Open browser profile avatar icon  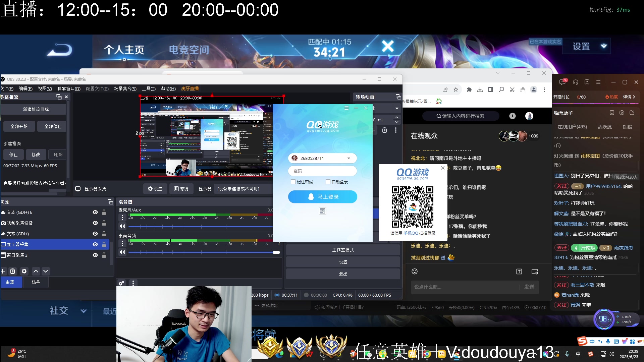coord(534,89)
